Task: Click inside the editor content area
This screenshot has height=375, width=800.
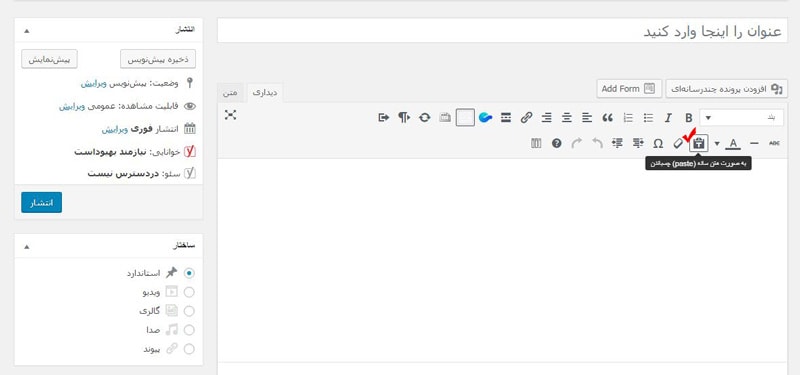Action: tap(503, 260)
